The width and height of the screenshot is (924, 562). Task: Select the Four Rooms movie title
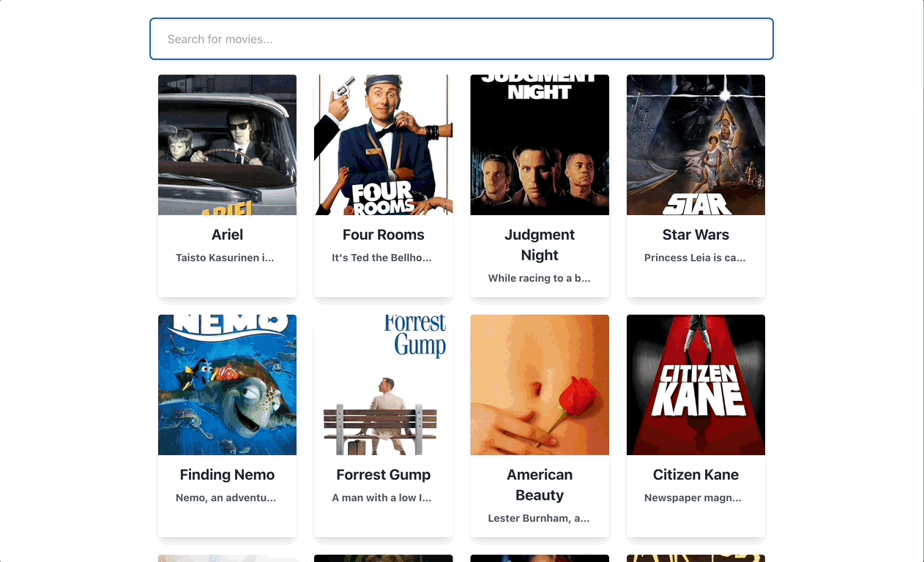383,234
